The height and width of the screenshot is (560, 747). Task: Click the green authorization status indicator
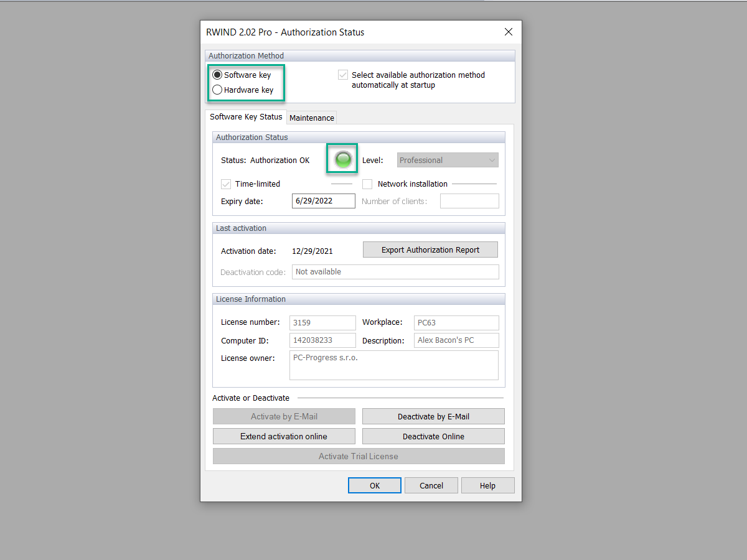pos(342,159)
